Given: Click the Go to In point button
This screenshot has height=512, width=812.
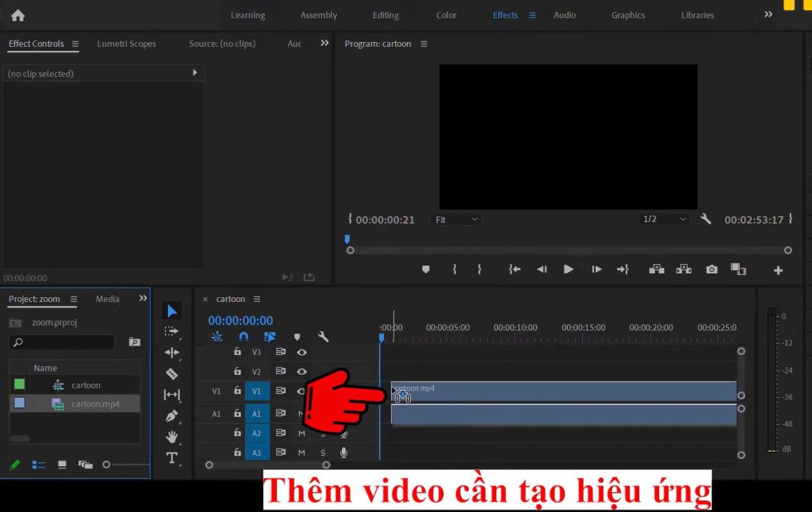Looking at the screenshot, I should pyautogui.click(x=514, y=269).
